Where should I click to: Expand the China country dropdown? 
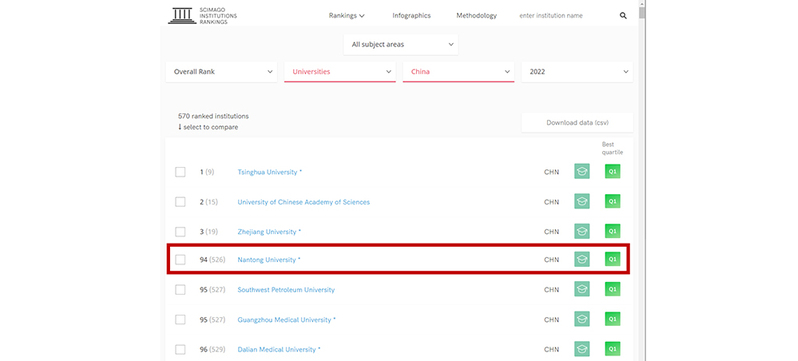pos(459,72)
